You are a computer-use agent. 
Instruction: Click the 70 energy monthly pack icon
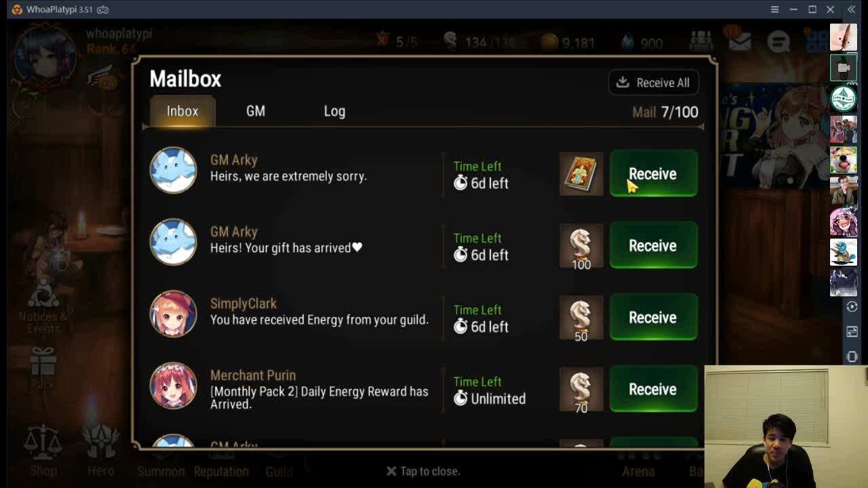581,390
